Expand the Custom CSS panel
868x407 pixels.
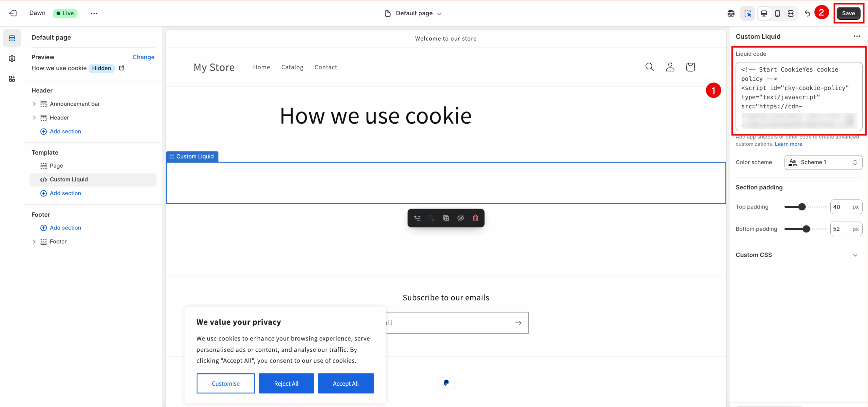pos(855,255)
